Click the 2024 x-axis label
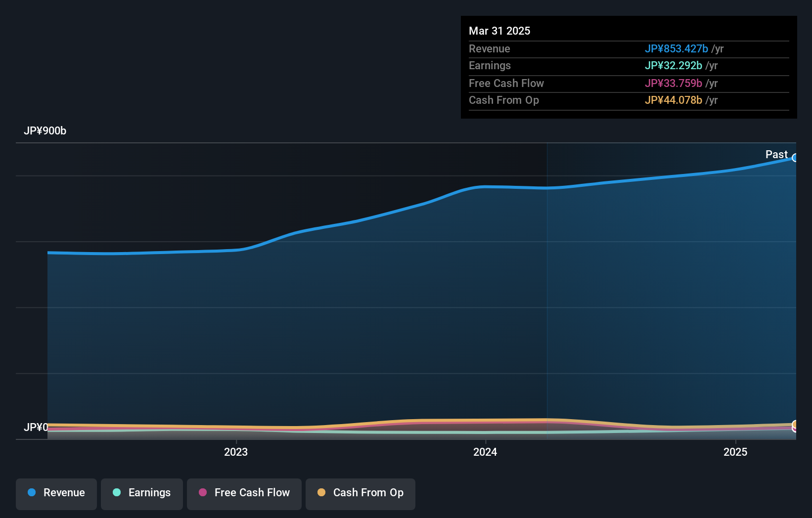The width and height of the screenshot is (812, 518). (485, 452)
